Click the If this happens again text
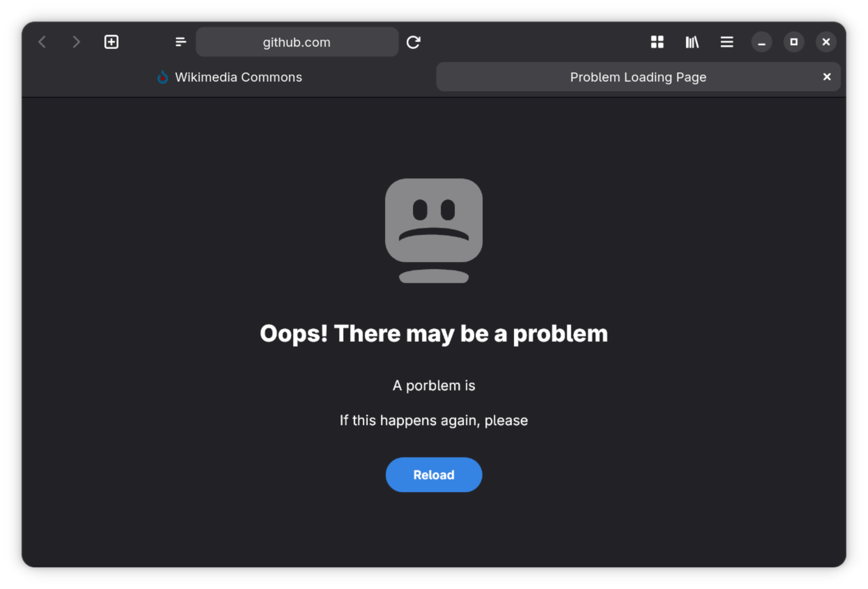This screenshot has height=589, width=868. click(x=434, y=420)
